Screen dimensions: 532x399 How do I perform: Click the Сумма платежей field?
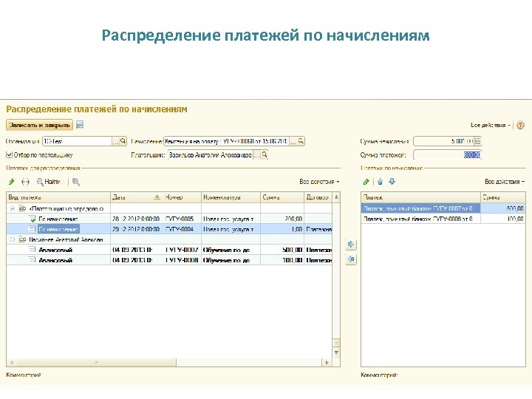pyautogui.click(x=447, y=155)
